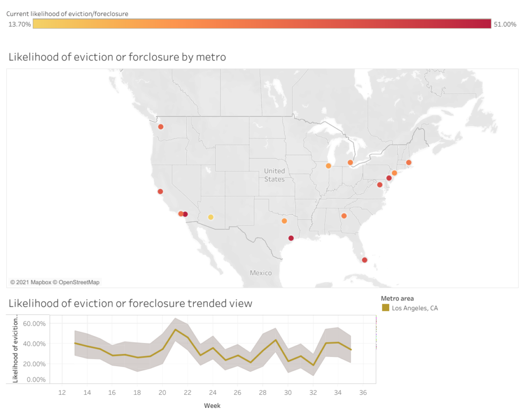The height and width of the screenshot is (420, 525).
Task: Select the Detroit metro dot
Action: coord(350,163)
